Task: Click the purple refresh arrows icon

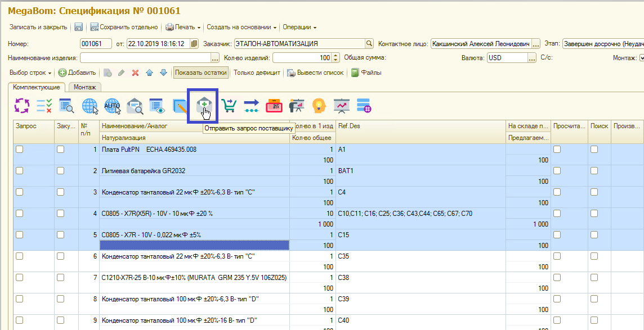Action: (x=21, y=106)
